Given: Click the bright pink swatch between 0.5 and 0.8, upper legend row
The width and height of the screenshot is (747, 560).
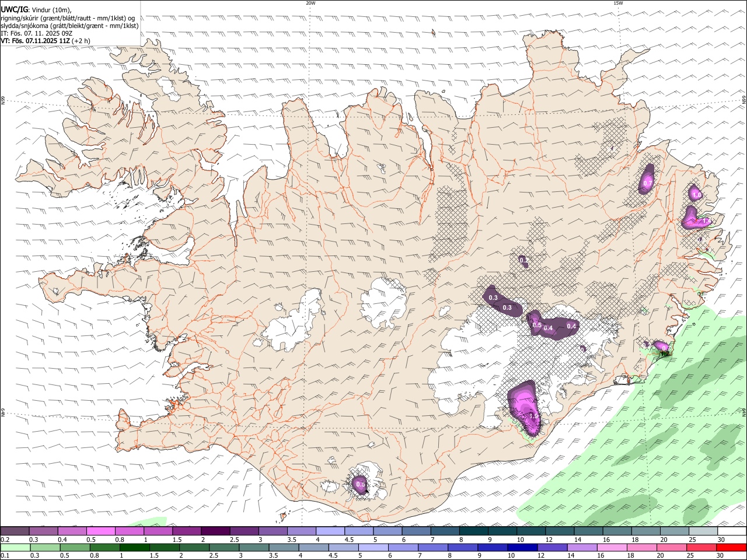Looking at the screenshot, I should pyautogui.click(x=100, y=531).
